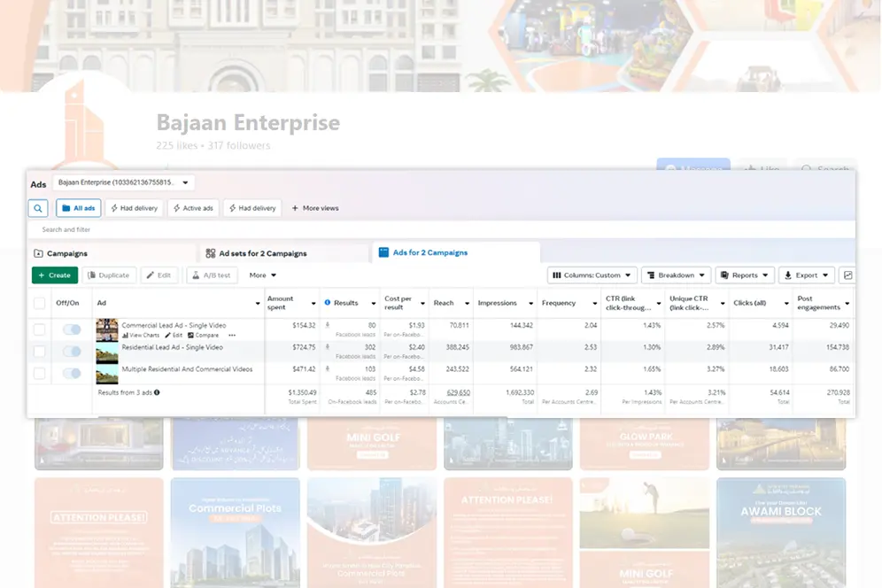Open Multiple Residential And Commercial Videos thumbnail
This screenshot has height=588, width=882.
point(107,375)
